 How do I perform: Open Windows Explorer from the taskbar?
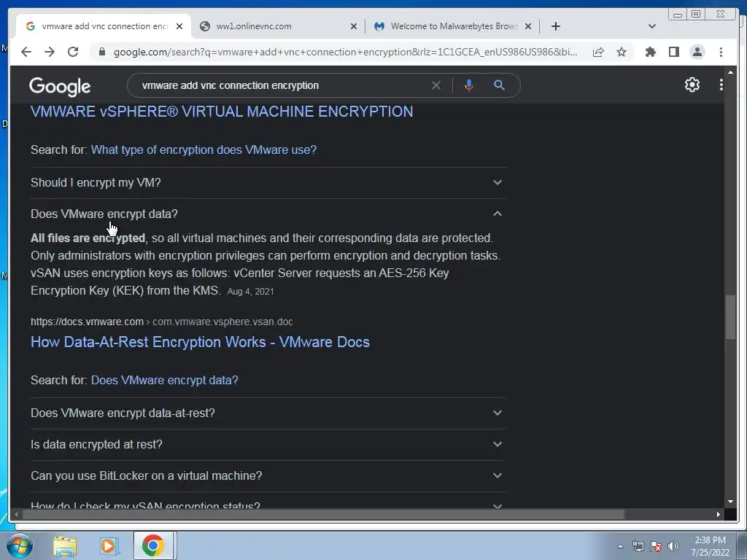[x=64, y=546]
